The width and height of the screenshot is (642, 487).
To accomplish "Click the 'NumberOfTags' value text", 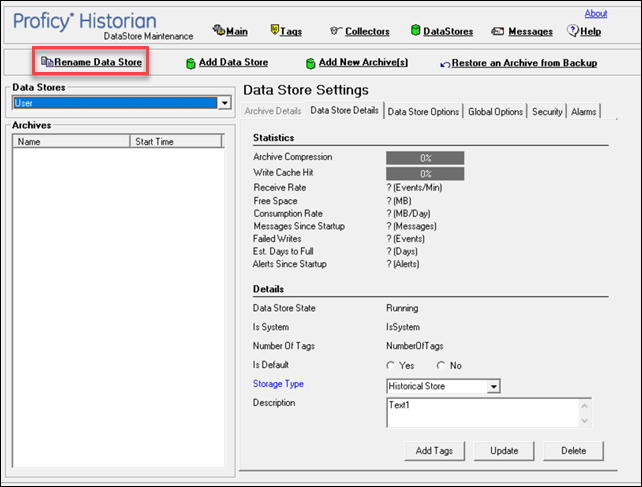I will pyautogui.click(x=414, y=346).
